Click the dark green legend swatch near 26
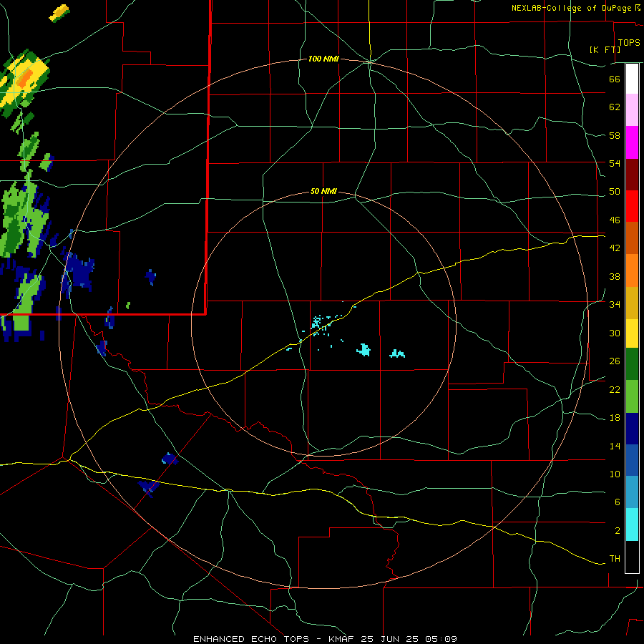644x644 pixels. [x=632, y=364]
